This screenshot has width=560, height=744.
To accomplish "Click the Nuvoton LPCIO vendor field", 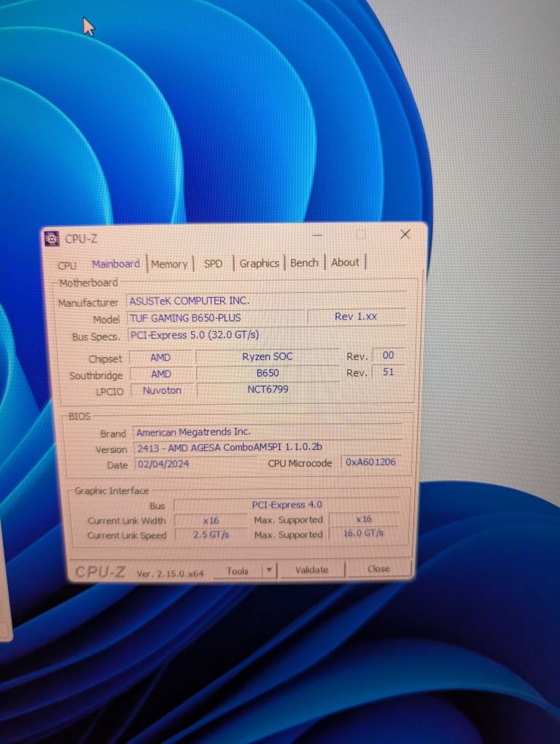I will [x=162, y=390].
